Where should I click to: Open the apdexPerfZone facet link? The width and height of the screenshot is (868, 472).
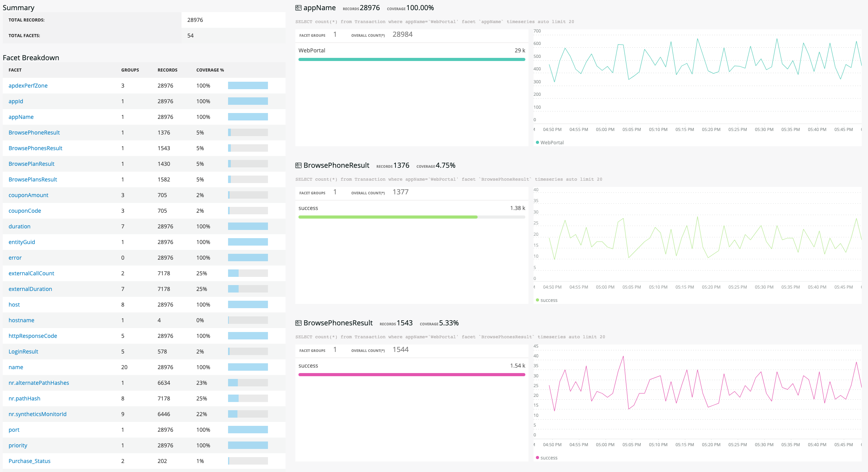pyautogui.click(x=28, y=86)
